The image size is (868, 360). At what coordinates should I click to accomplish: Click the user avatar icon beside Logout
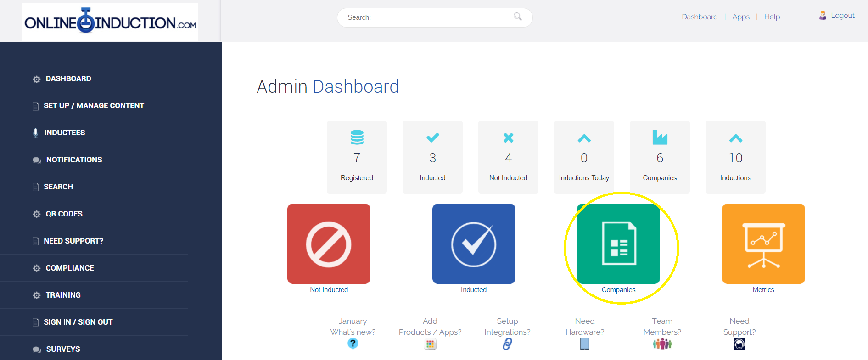pyautogui.click(x=823, y=15)
